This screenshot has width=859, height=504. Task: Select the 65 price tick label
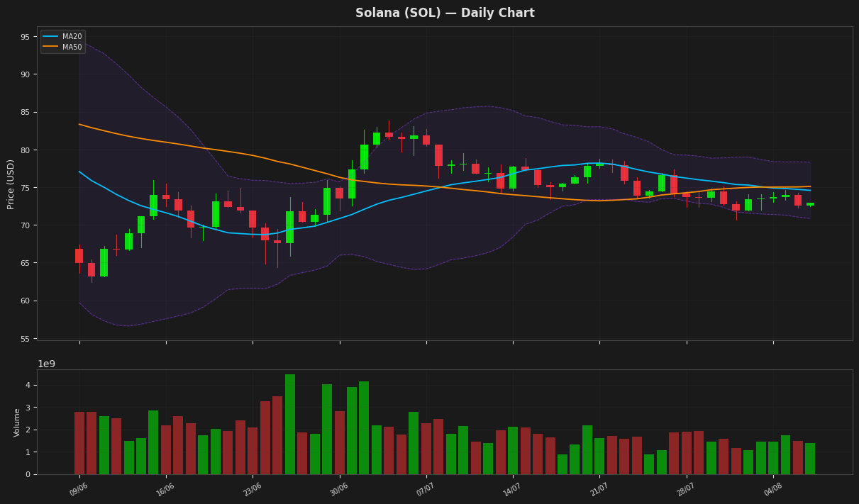coord(26,263)
